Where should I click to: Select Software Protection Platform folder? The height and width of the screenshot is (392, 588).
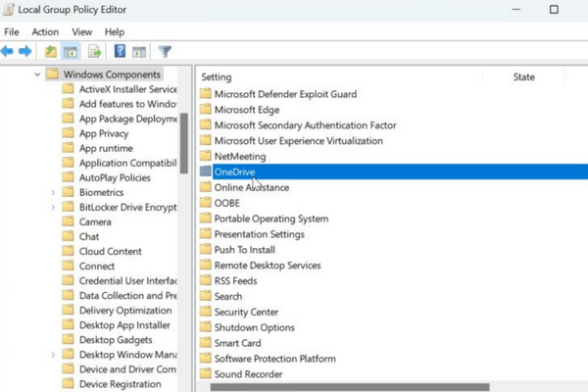pyautogui.click(x=274, y=359)
